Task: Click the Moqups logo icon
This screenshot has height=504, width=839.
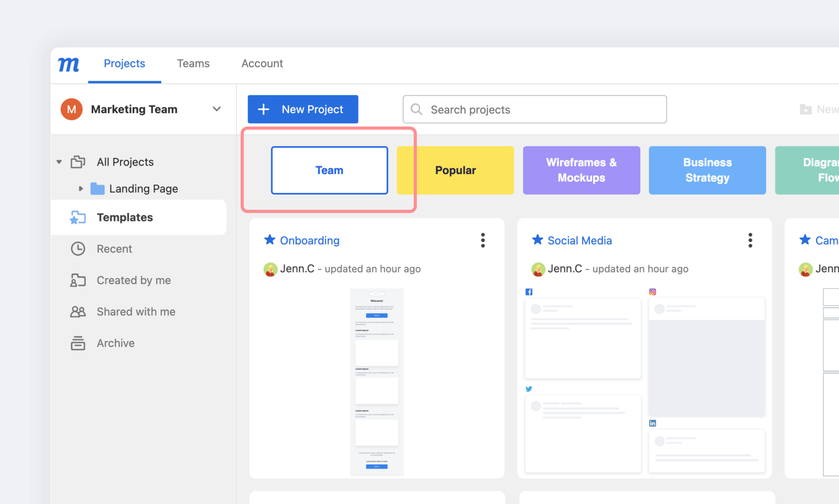Action: pyautogui.click(x=69, y=64)
